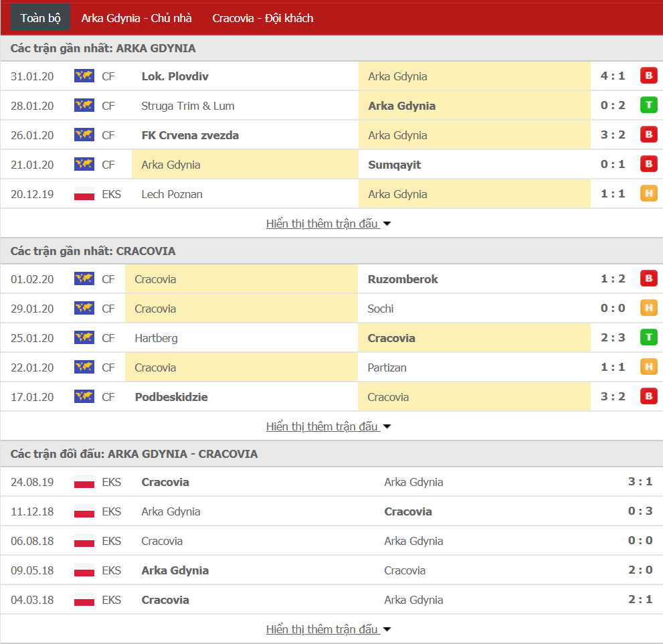Click Poland flag on 04.03.18 row
Viewport: 663px width, 644px height.
(x=84, y=600)
